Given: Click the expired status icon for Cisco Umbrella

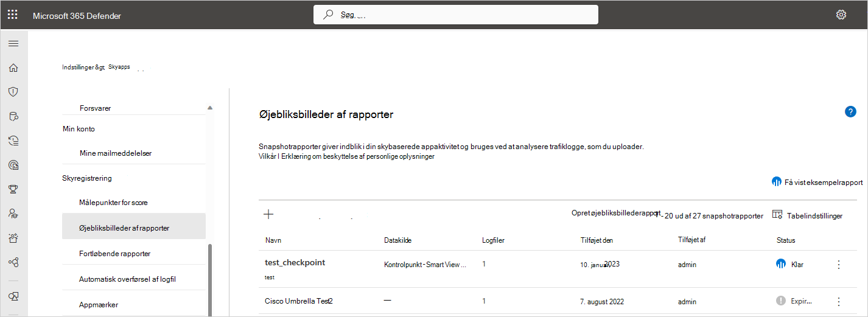Looking at the screenshot, I should click(782, 301).
